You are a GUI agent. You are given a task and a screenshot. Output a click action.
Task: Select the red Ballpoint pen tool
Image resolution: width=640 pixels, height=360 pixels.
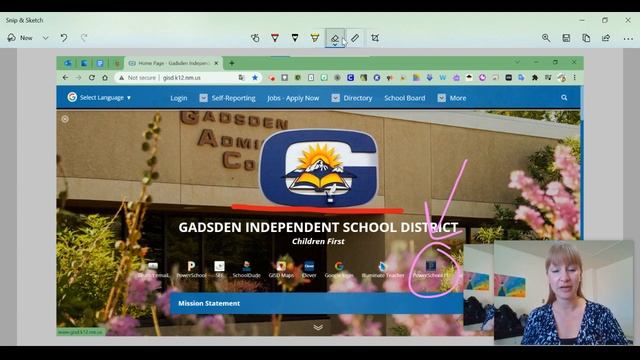(x=275, y=38)
